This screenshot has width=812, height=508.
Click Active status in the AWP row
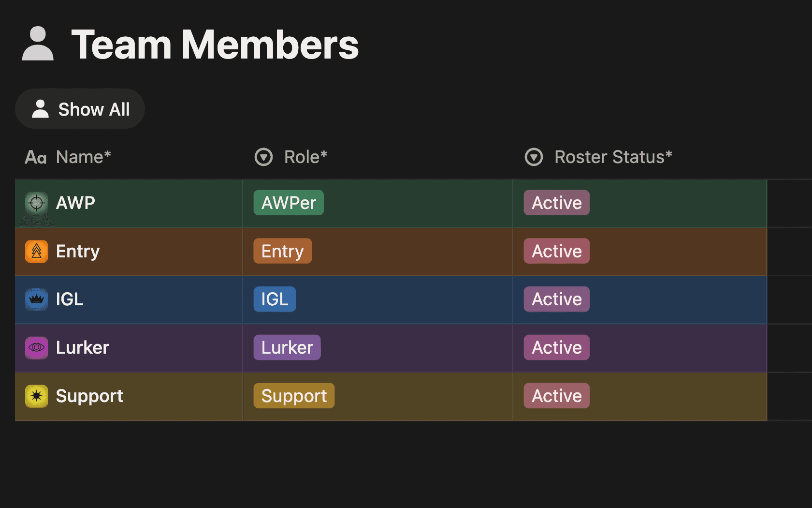(x=557, y=203)
